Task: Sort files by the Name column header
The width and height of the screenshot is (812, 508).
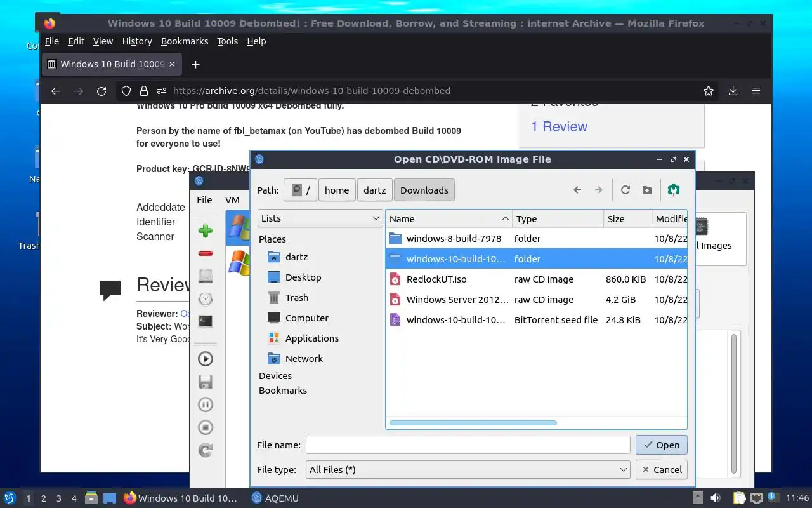Action: [449, 218]
